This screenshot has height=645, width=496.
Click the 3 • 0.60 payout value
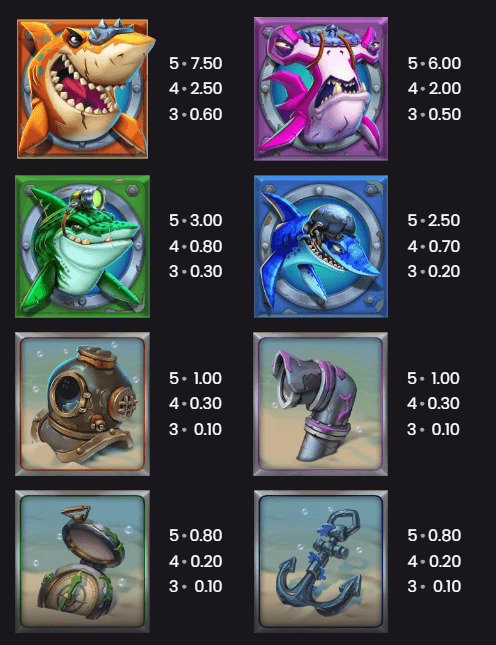(195, 114)
